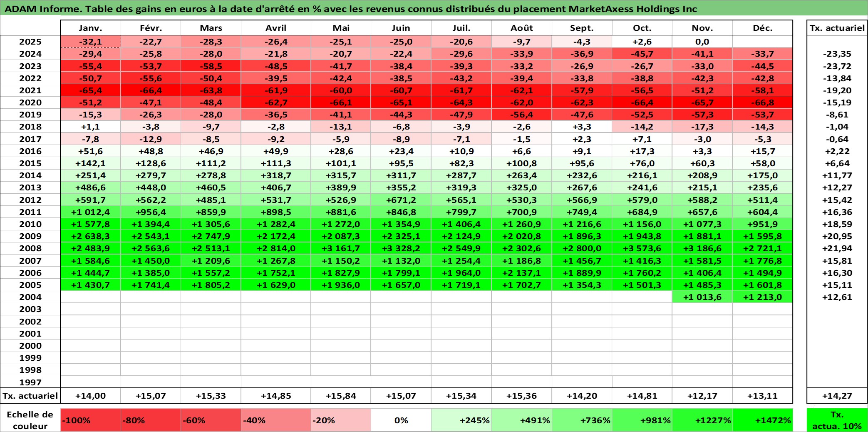868x432 pixels.
Task: Select the +1,1 cell for Janv. 2018
Action: coord(90,127)
